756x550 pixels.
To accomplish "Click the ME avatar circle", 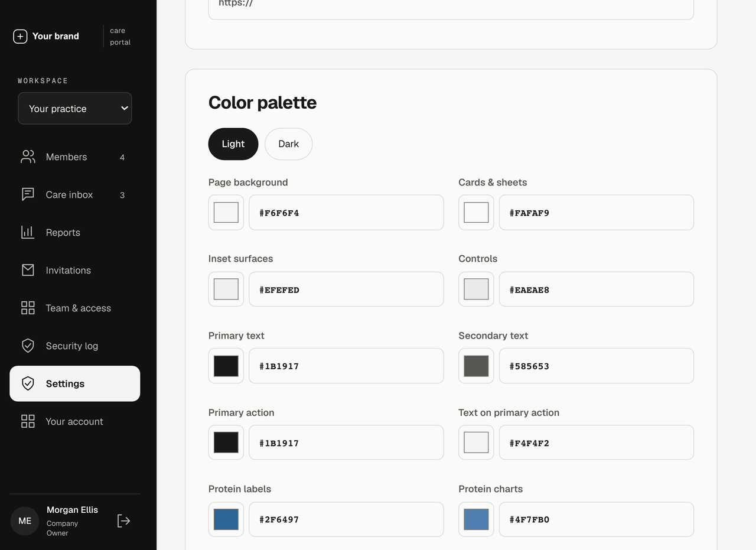I will (x=25, y=521).
